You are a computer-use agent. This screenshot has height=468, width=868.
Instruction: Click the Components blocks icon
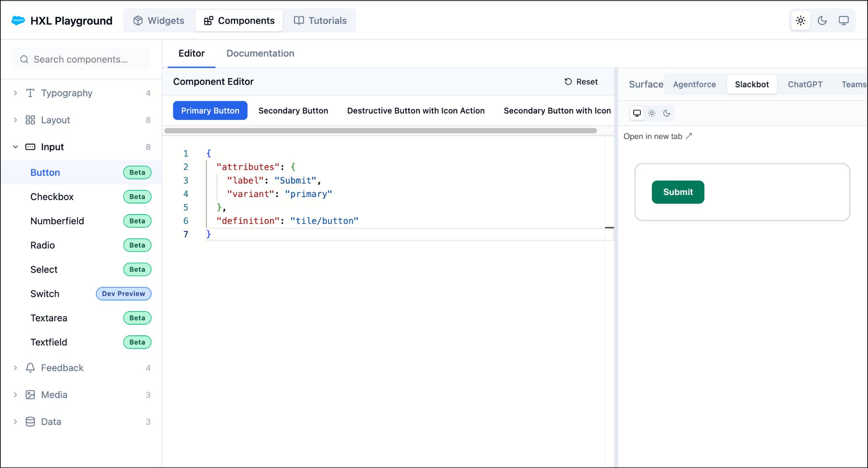pos(208,20)
